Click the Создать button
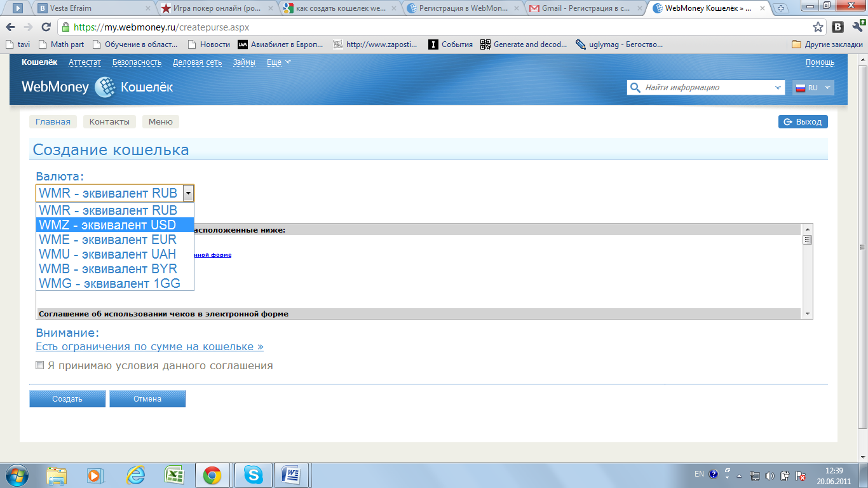This screenshot has width=868, height=488. (67, 399)
